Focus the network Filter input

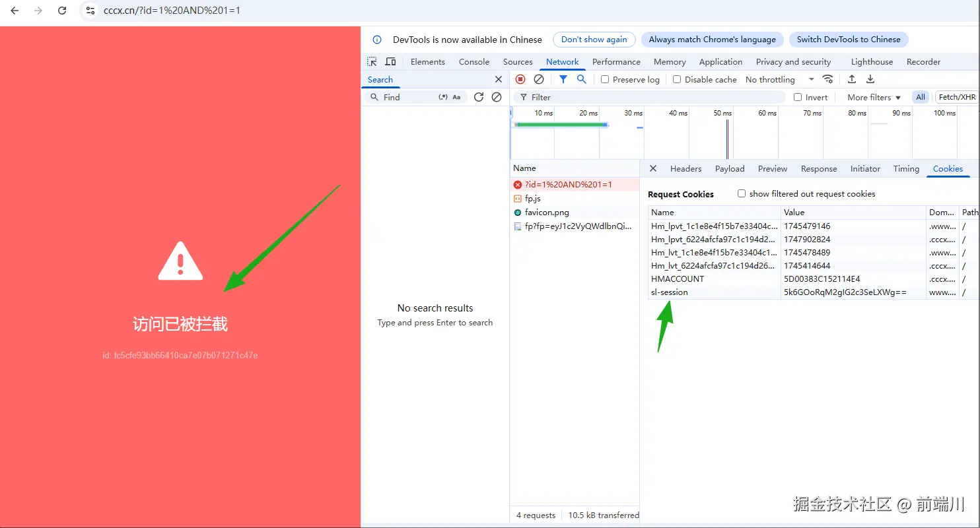click(x=649, y=97)
